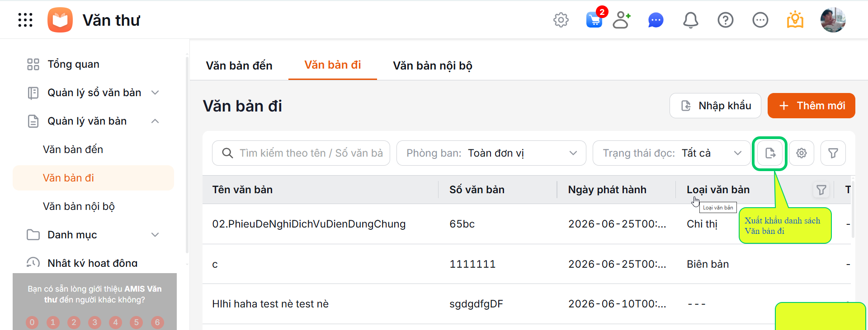The image size is (868, 330).
Task: Open the filter funnel beside settings gear
Action: coord(833,153)
